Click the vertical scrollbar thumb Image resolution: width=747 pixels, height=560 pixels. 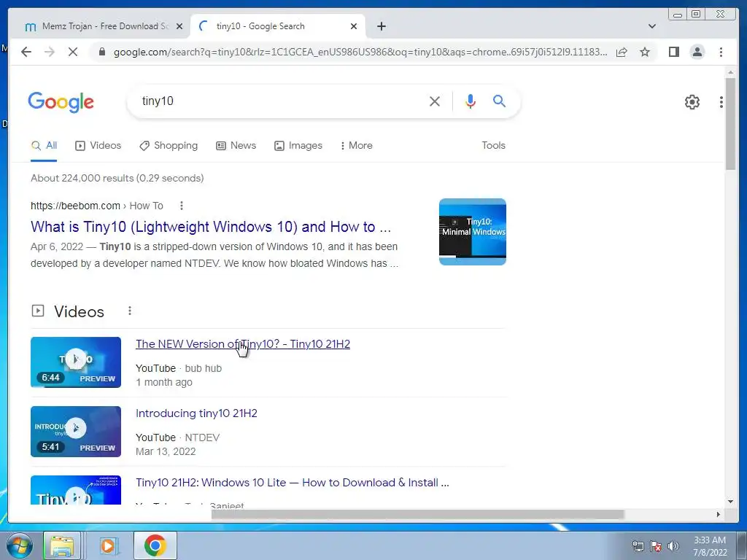(x=729, y=124)
